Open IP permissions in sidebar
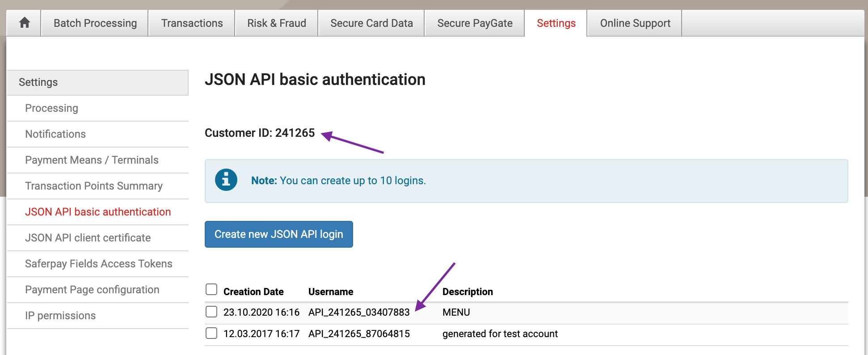The height and width of the screenshot is (355, 868). (98, 316)
